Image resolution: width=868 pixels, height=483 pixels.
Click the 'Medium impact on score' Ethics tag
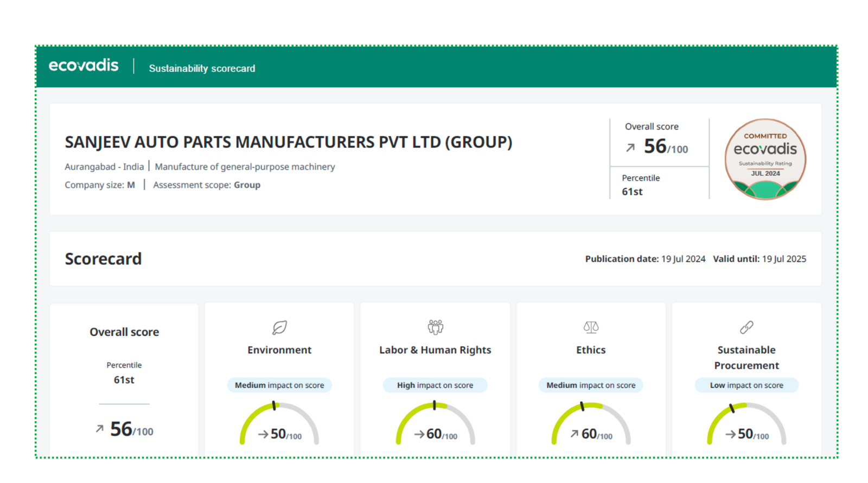pos(591,385)
